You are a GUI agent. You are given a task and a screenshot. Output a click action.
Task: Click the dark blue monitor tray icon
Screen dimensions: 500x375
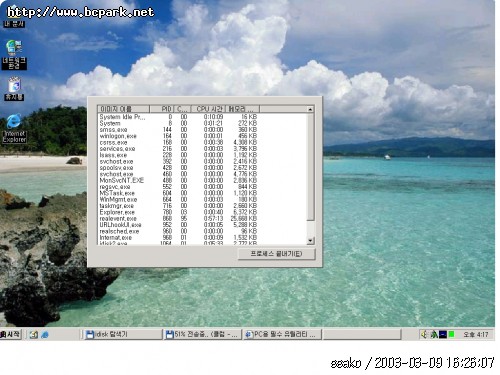point(443,334)
